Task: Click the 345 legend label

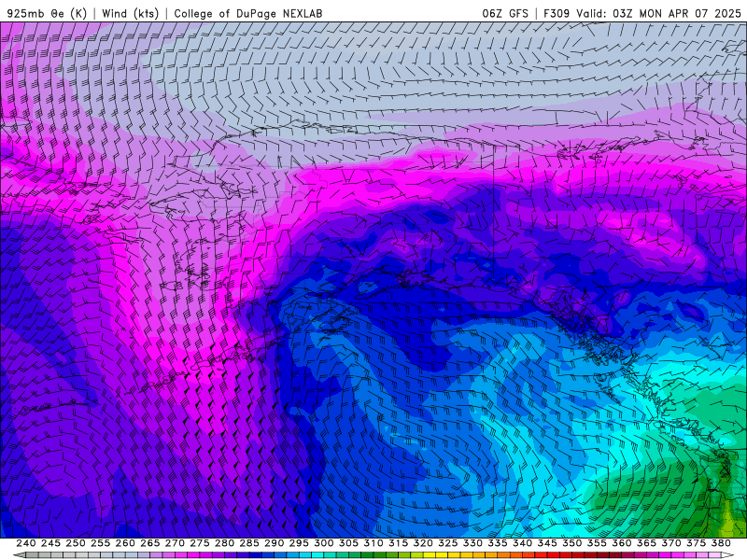Action: [x=547, y=543]
